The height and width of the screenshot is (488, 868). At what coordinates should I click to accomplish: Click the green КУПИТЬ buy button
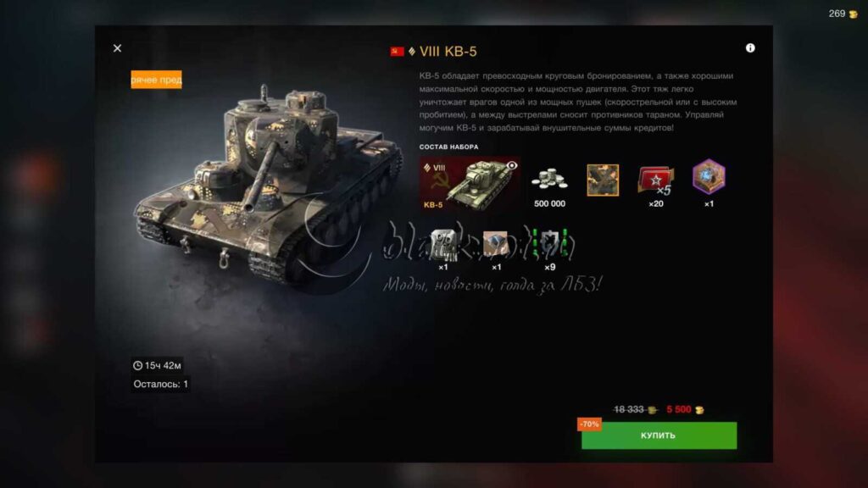[x=659, y=435]
